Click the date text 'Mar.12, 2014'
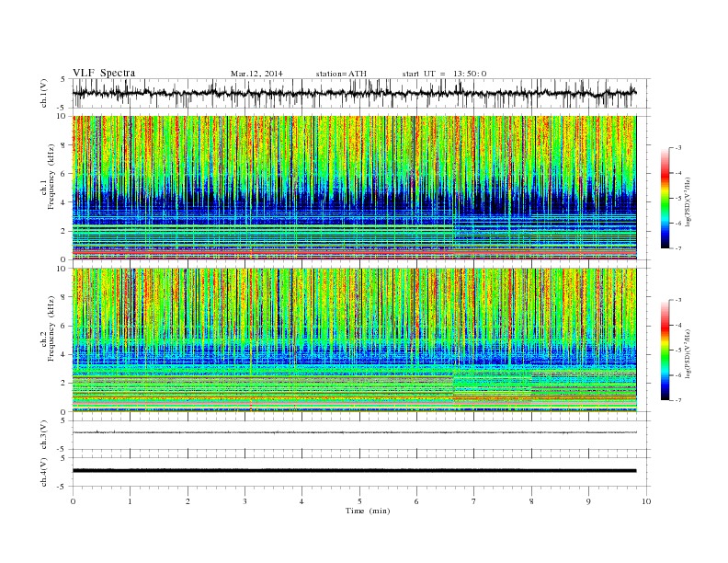728x563 pixels. pyautogui.click(x=256, y=74)
